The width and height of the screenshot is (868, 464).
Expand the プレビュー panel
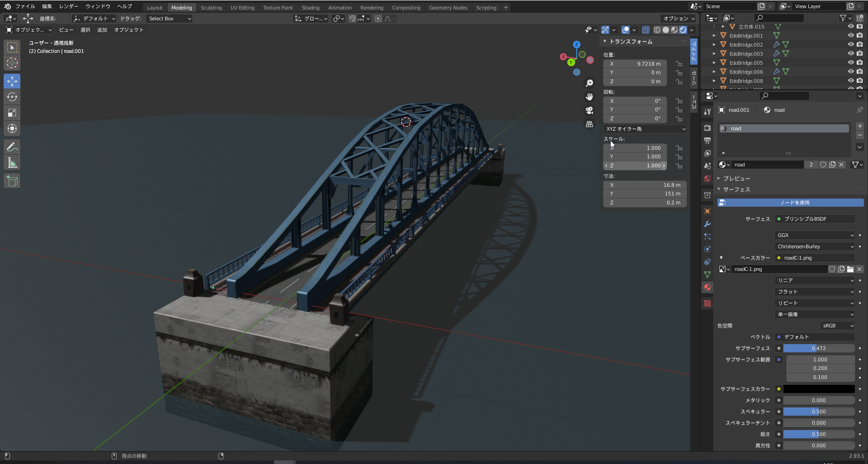click(736, 178)
